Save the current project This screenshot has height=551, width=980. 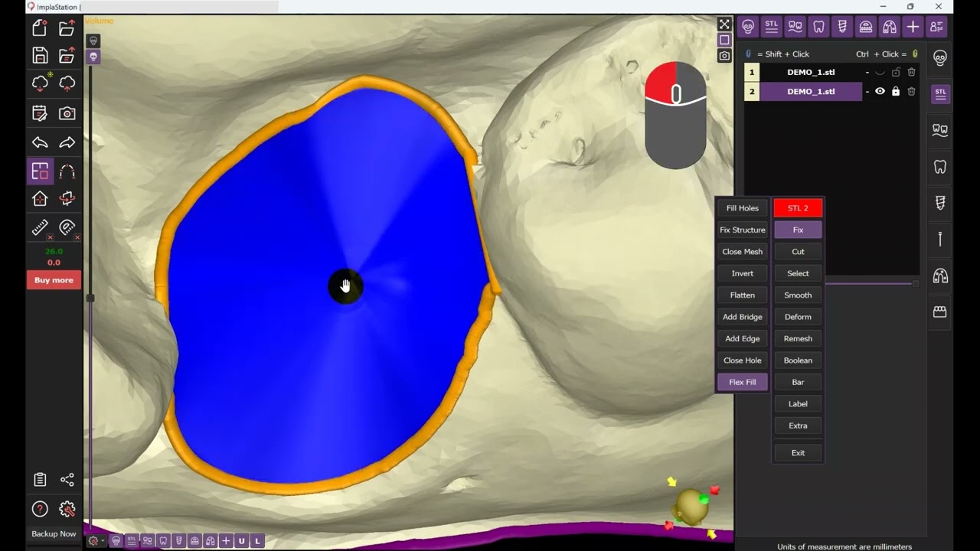coord(40,55)
